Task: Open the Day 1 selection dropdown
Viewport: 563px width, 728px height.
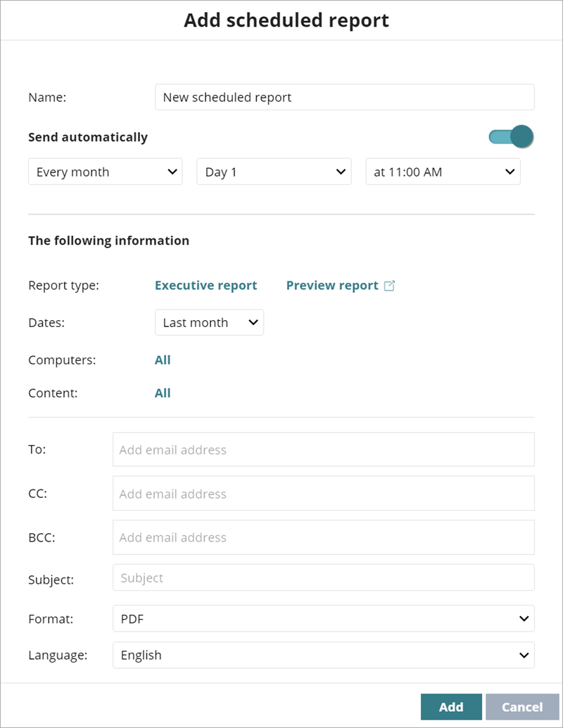Action: [x=274, y=171]
